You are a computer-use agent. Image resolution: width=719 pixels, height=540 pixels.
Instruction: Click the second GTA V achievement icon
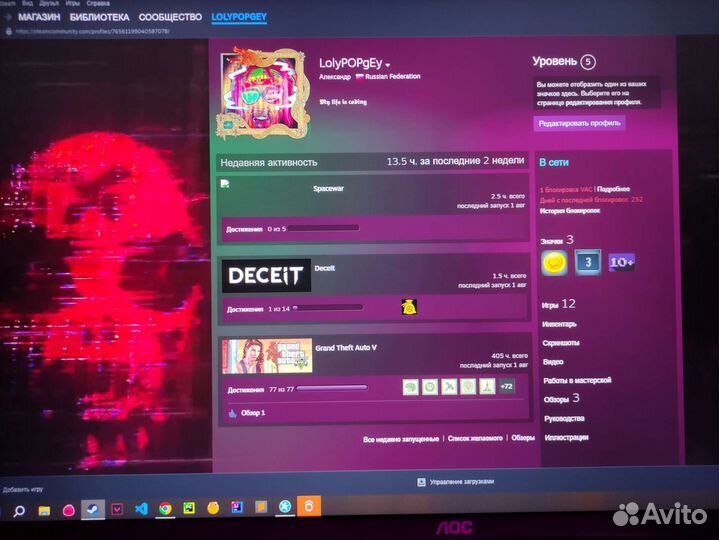(x=430, y=387)
